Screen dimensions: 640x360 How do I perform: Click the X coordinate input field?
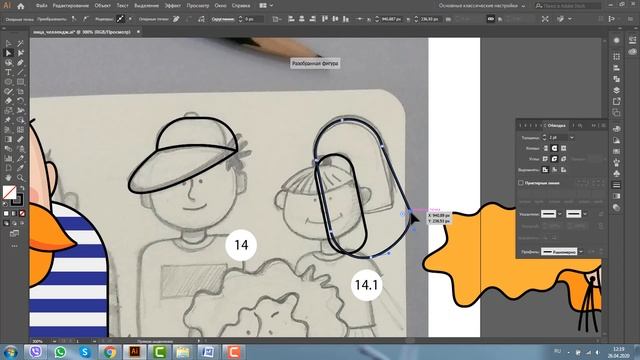pos(391,19)
